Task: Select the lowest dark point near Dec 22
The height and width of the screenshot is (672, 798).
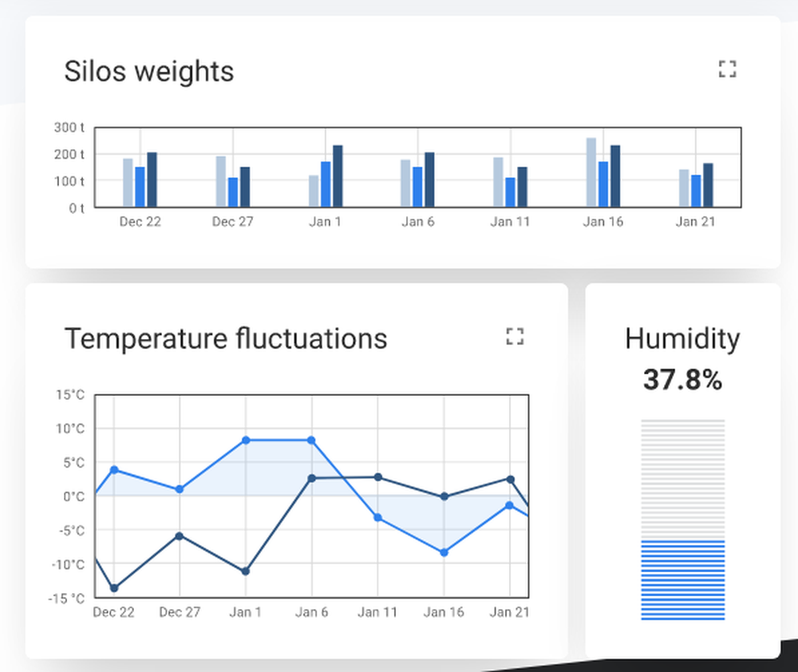Action: (x=114, y=588)
